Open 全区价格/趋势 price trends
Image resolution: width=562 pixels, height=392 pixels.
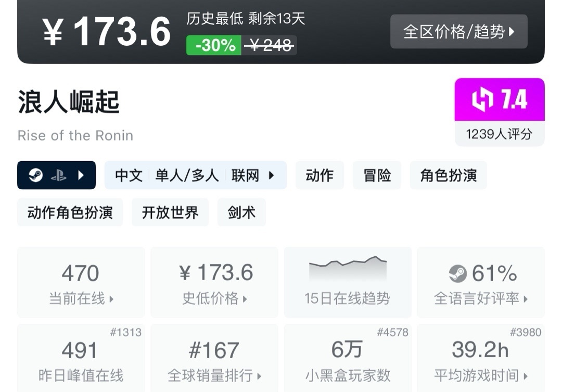click(x=458, y=32)
